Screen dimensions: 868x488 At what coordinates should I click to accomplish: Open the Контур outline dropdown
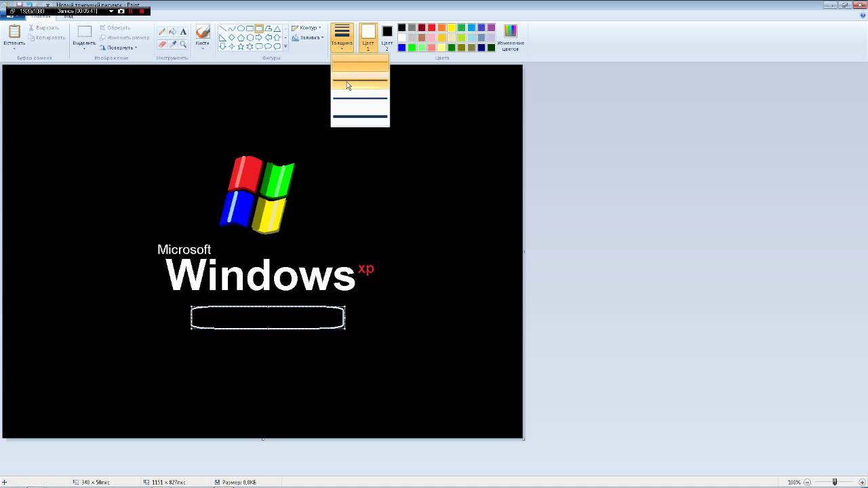(306, 28)
